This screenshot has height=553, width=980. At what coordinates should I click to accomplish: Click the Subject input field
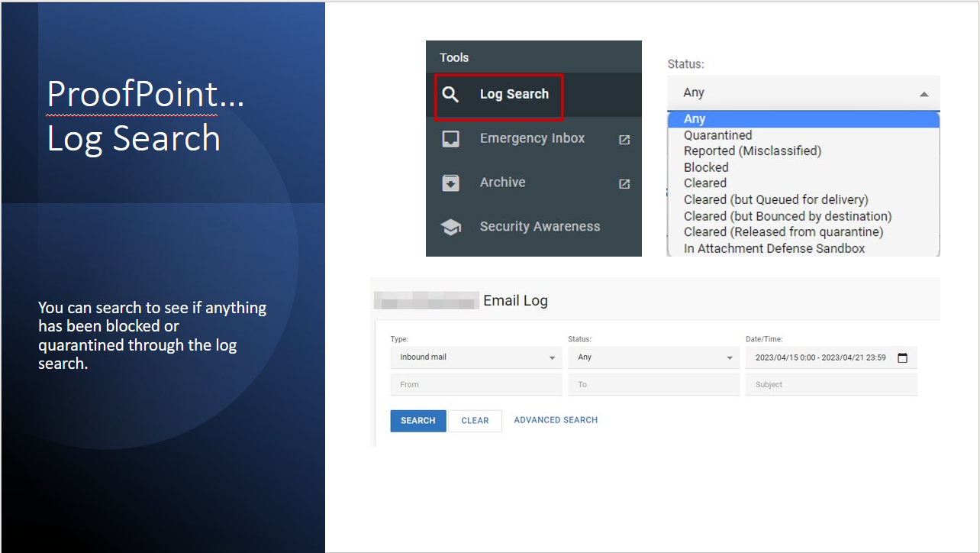click(x=830, y=385)
